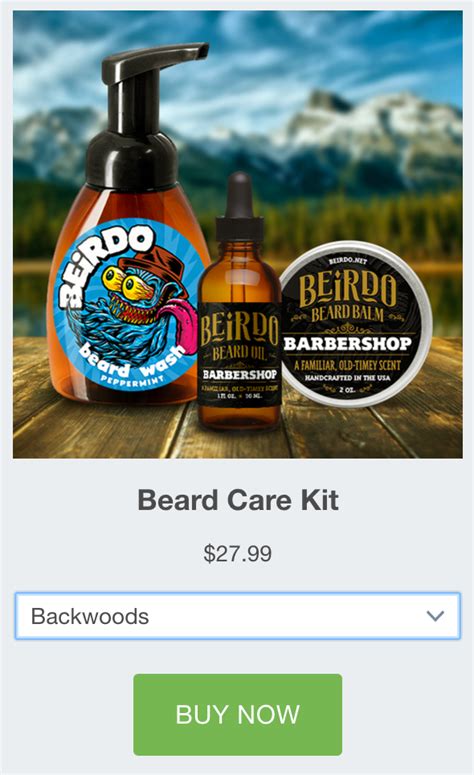Click the BARBERSHOP label on oil bottle

coord(240,374)
